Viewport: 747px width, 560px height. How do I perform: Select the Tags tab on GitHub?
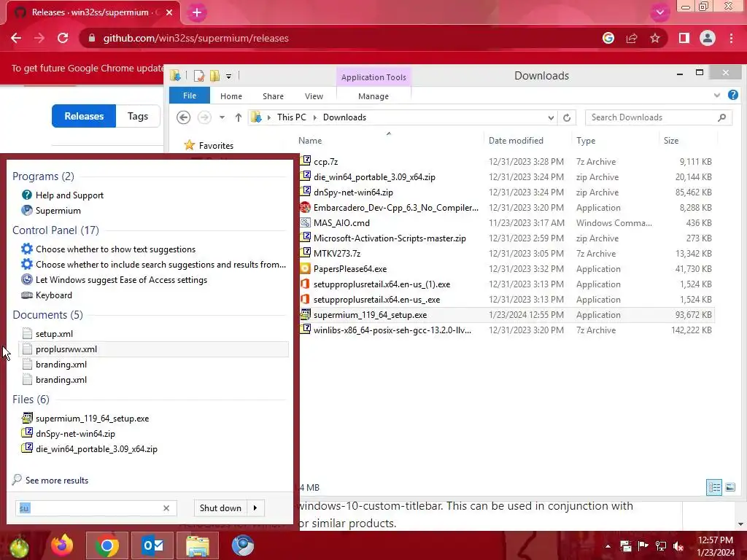(x=138, y=116)
